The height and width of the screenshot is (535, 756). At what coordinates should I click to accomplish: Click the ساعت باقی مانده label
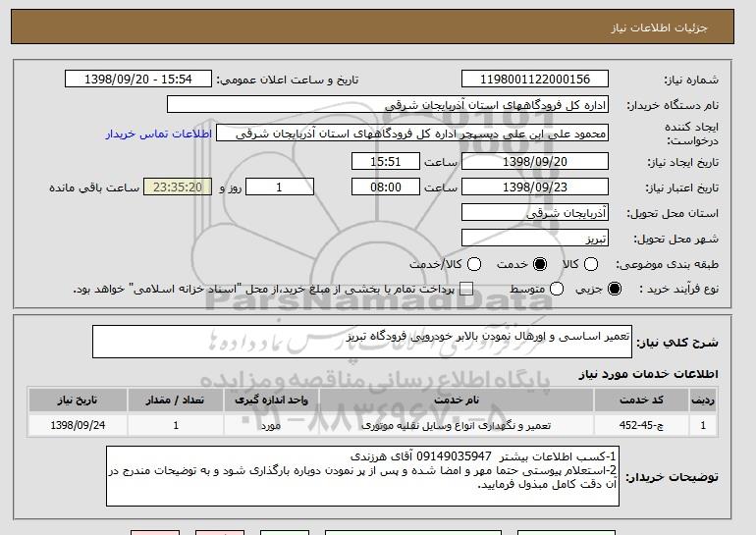94,187
